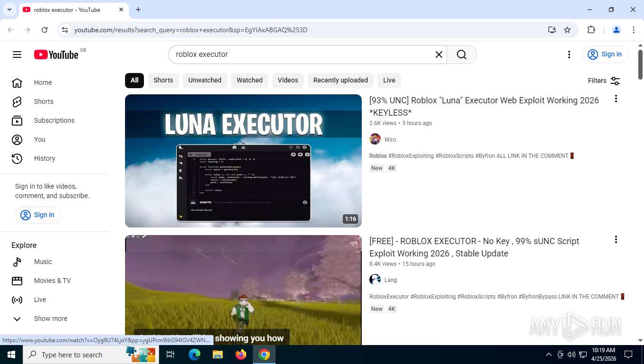Select the Shorts filter chip
This screenshot has height=364, width=644.
click(163, 80)
